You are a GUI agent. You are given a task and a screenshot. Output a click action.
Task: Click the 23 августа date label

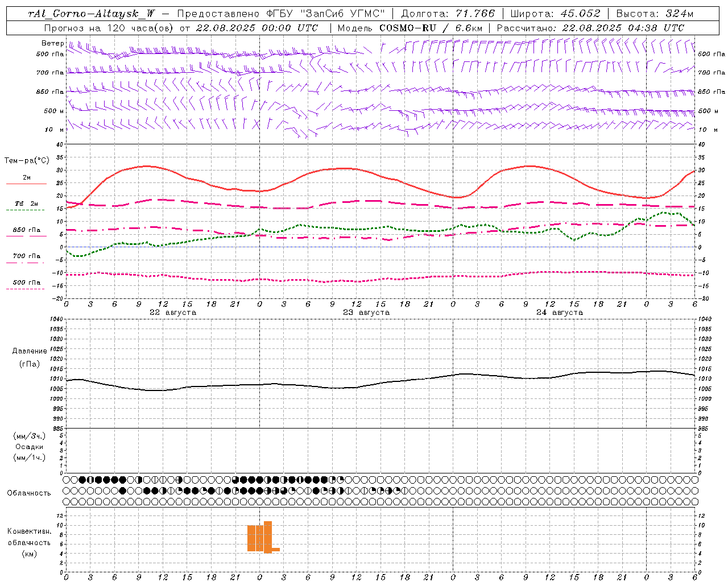click(366, 313)
